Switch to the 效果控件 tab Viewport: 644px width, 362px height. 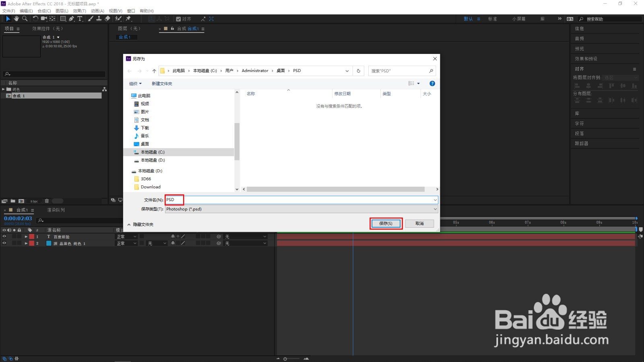[x=47, y=29]
